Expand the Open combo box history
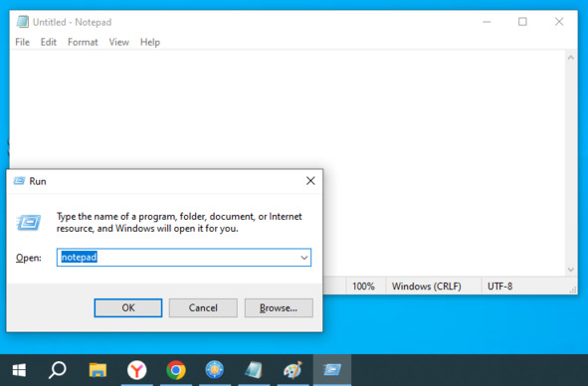Screen dimensions: 588x386 [304, 258]
